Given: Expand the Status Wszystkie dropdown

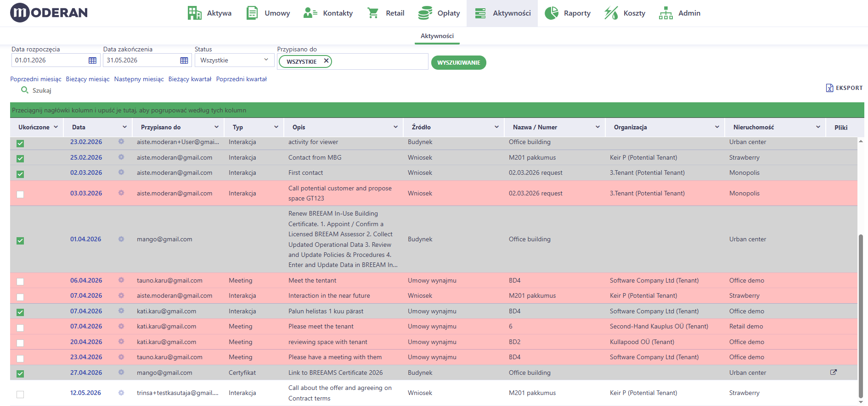Looking at the screenshot, I should pos(234,60).
